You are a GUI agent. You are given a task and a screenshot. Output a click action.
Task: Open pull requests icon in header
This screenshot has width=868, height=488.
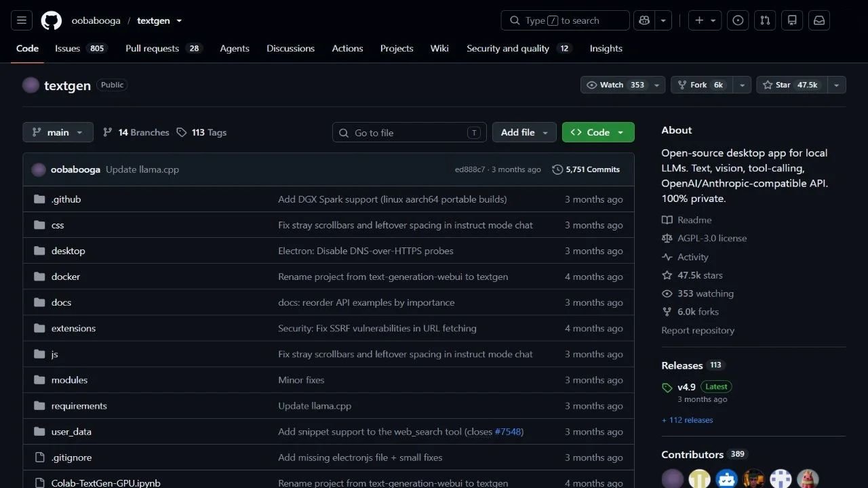[x=765, y=20]
